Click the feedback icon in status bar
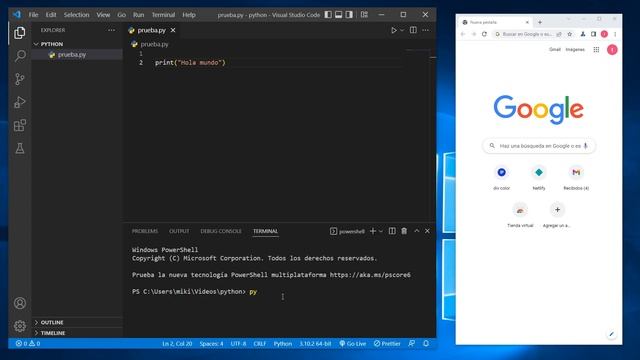The image size is (640, 360). point(411,344)
